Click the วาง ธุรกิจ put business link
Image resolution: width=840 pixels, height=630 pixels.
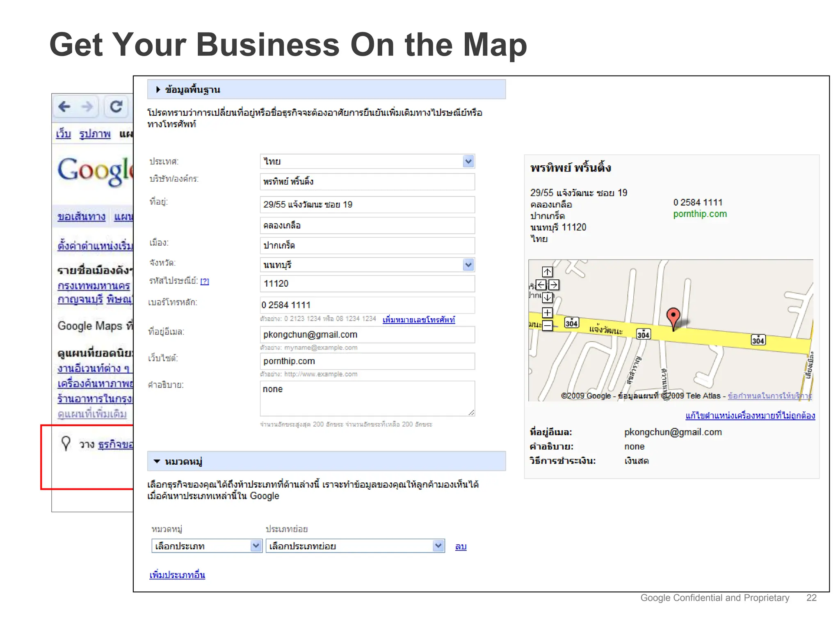[116, 445]
